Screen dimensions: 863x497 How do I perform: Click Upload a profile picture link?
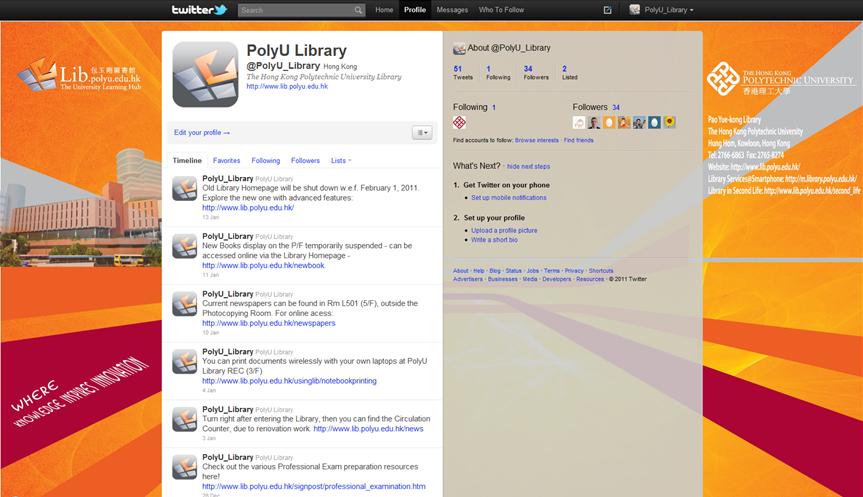504,231
